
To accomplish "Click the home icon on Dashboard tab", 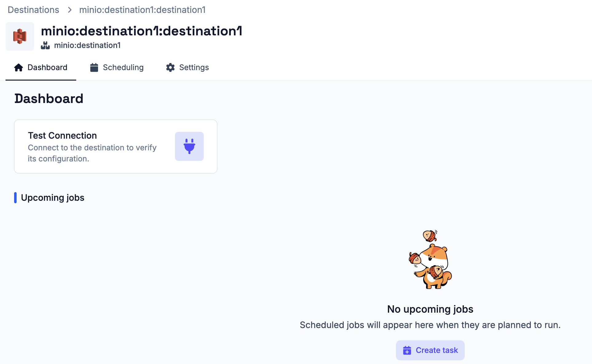I will tap(18, 67).
